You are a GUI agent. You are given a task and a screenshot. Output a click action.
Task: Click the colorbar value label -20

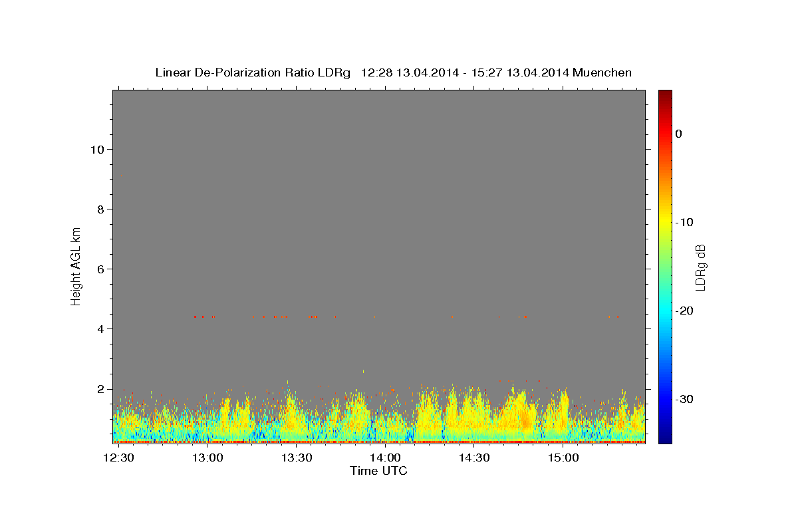(685, 311)
